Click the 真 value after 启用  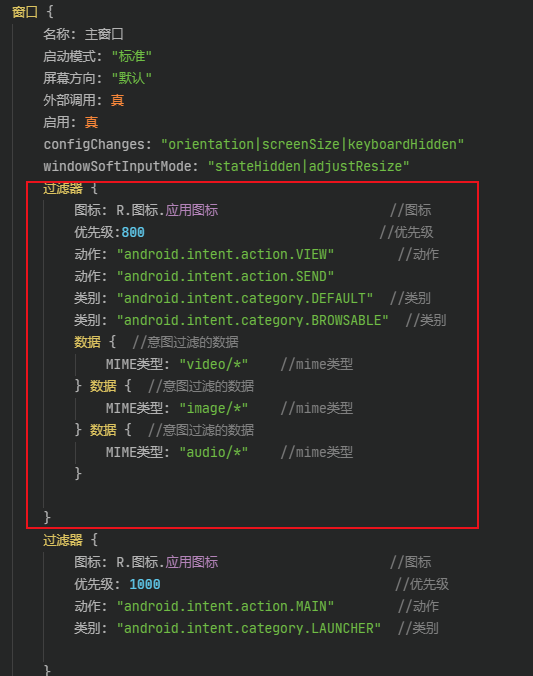pyautogui.click(x=91, y=122)
